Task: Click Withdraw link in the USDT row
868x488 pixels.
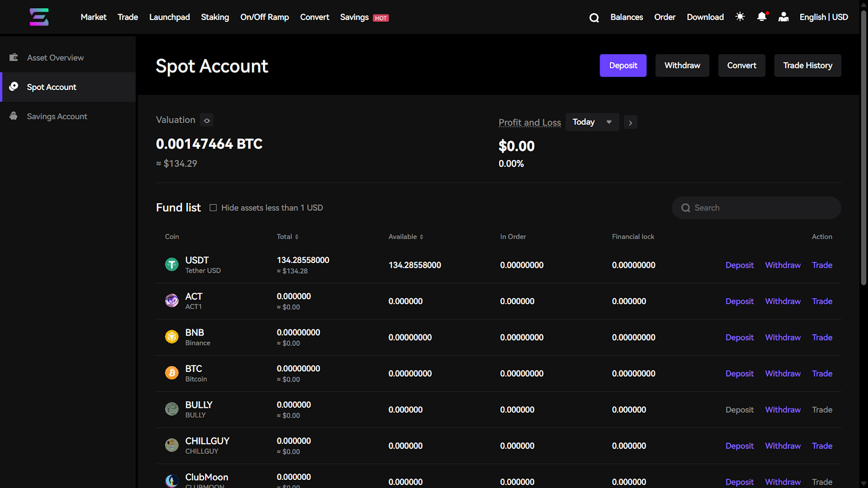Action: 782,265
